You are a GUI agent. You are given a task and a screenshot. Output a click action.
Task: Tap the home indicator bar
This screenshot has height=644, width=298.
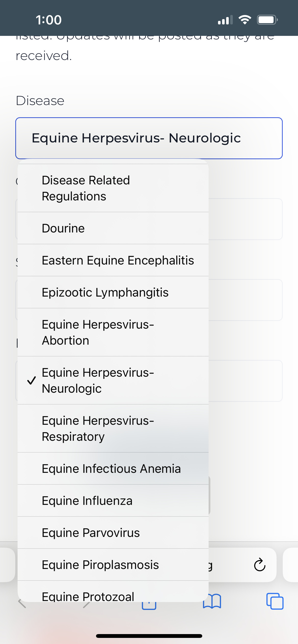(x=149, y=636)
